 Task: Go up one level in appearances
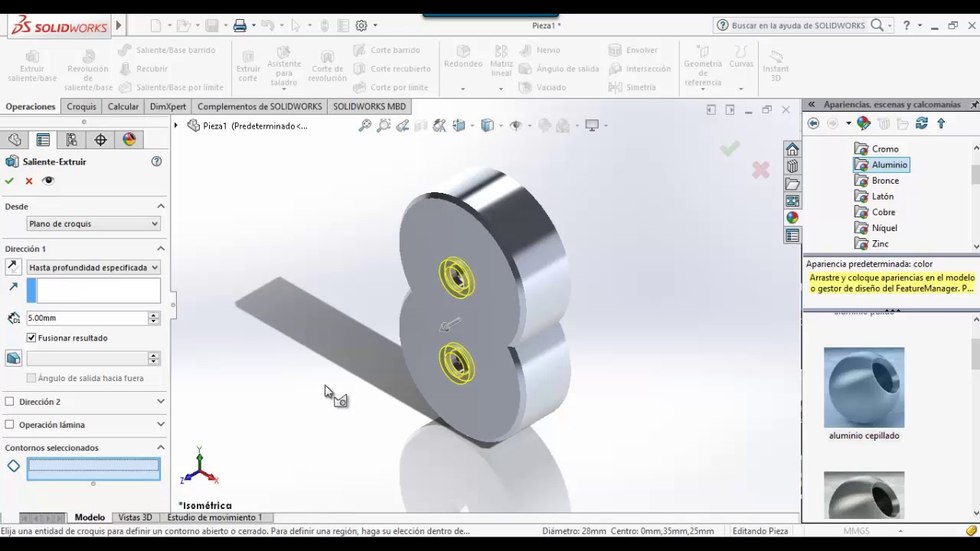941,123
